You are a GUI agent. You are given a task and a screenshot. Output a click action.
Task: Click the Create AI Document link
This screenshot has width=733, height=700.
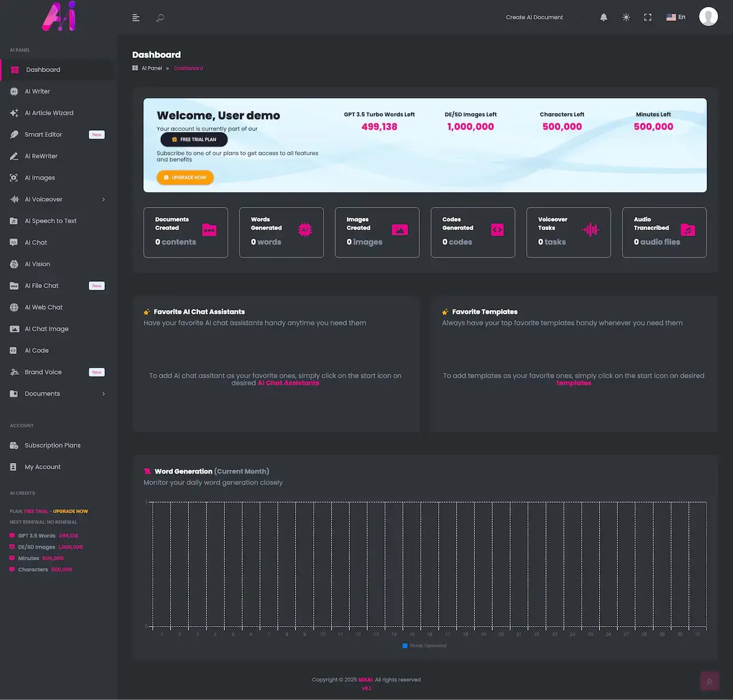point(534,17)
